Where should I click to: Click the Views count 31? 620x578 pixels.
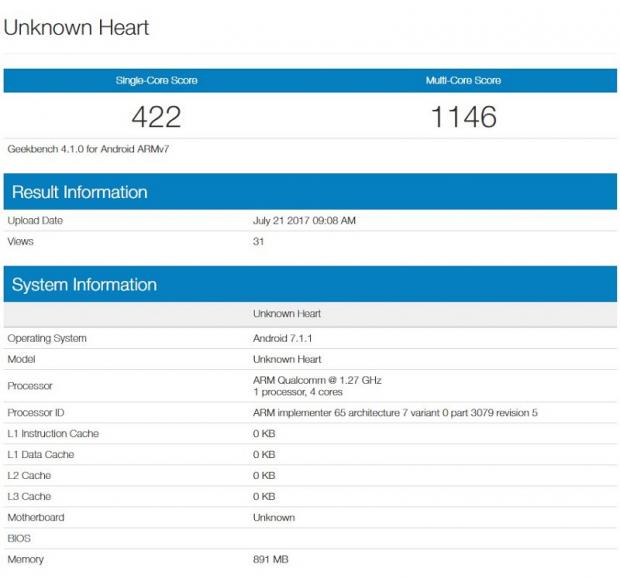click(x=259, y=241)
